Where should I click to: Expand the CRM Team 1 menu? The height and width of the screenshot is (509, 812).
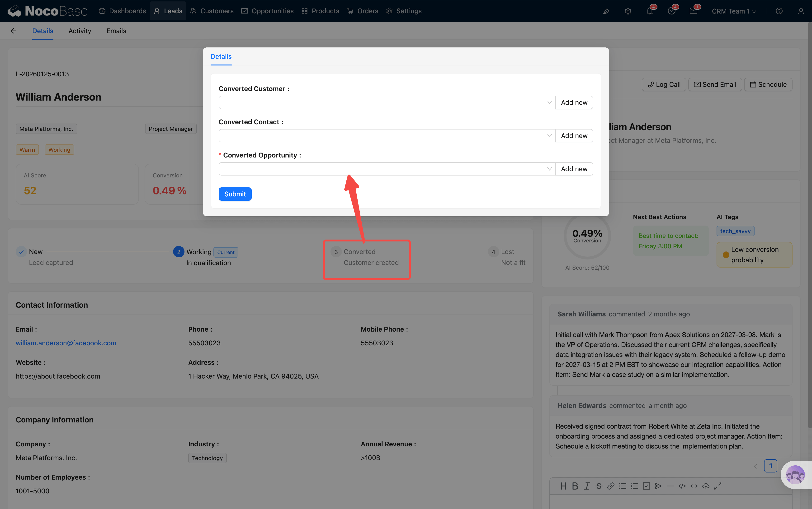point(733,11)
